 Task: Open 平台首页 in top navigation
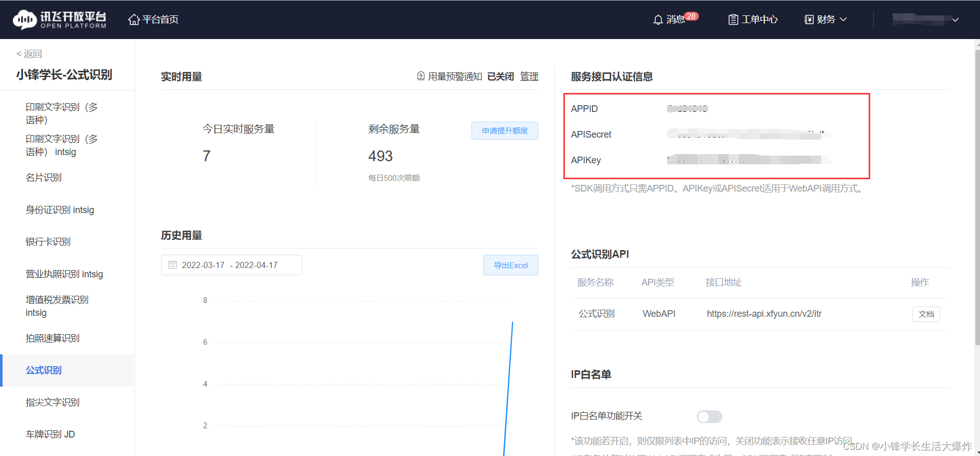(x=160, y=20)
